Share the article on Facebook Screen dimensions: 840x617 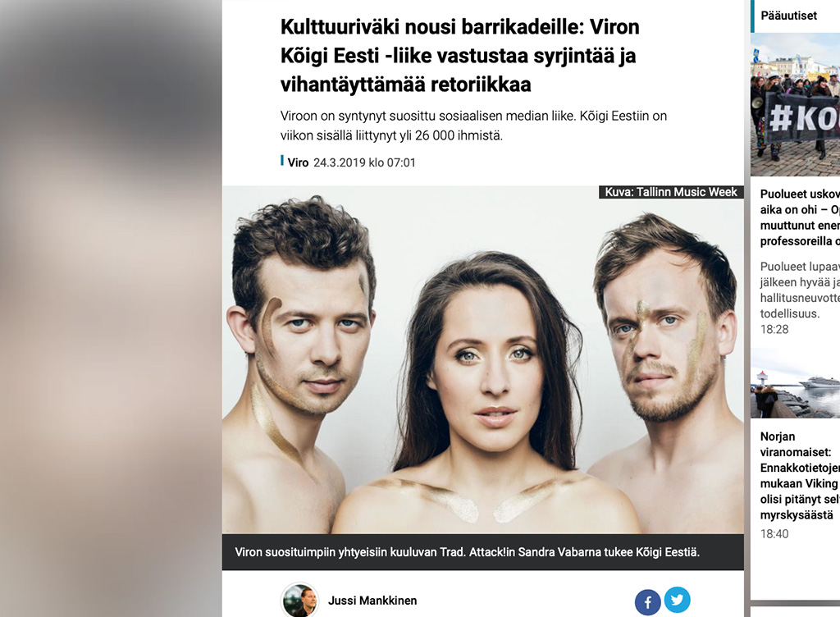point(648,602)
